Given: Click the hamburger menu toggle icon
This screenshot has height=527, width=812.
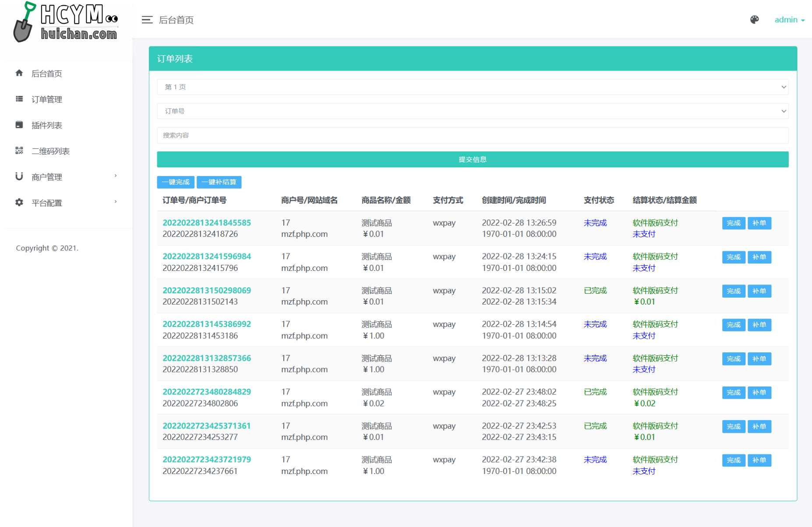Looking at the screenshot, I should (x=147, y=20).
